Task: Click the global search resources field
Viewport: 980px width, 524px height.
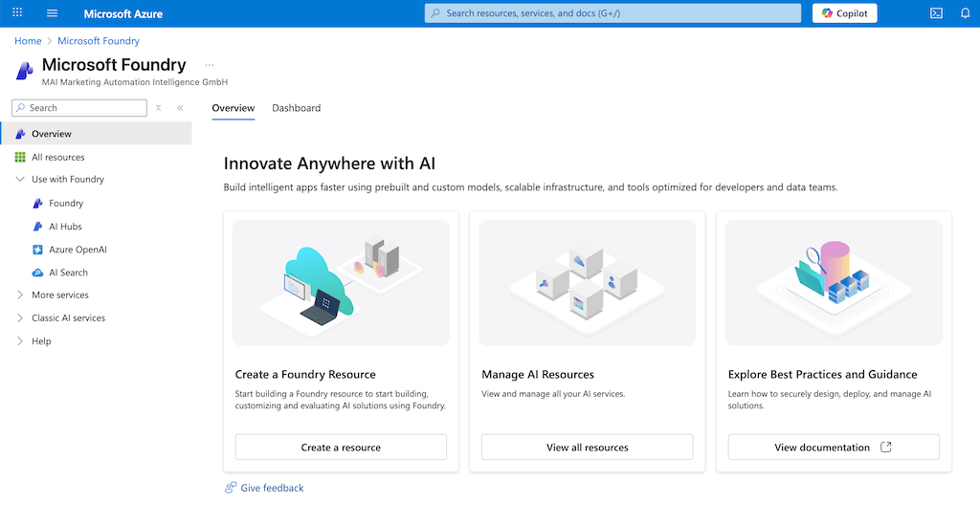Action: pyautogui.click(x=612, y=13)
